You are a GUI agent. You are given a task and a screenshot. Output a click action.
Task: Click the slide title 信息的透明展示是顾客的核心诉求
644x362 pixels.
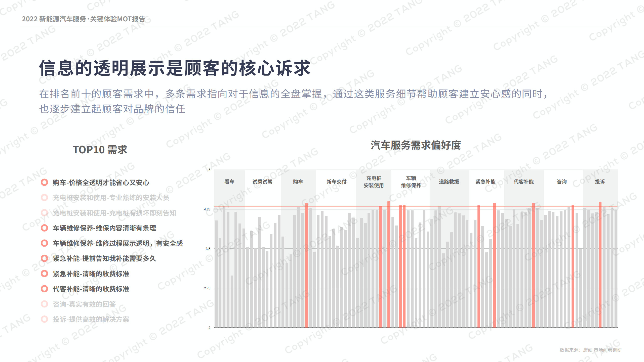point(175,68)
